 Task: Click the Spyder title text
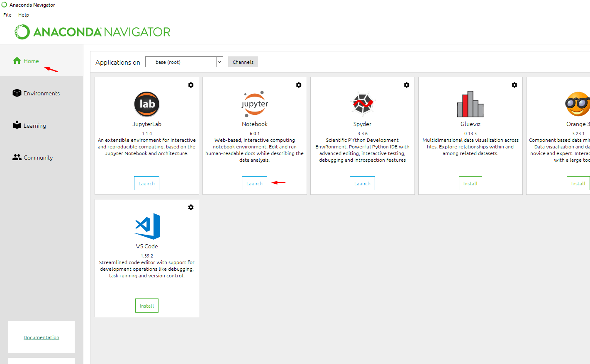coord(362,124)
